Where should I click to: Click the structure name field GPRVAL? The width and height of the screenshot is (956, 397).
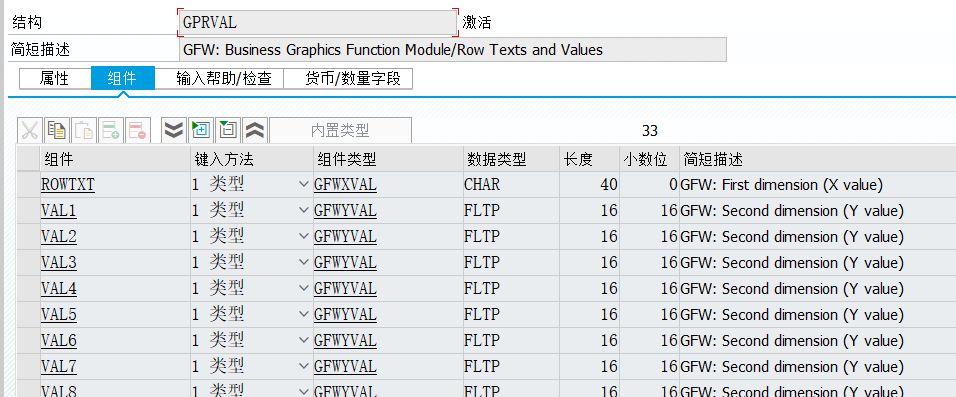[x=317, y=23]
